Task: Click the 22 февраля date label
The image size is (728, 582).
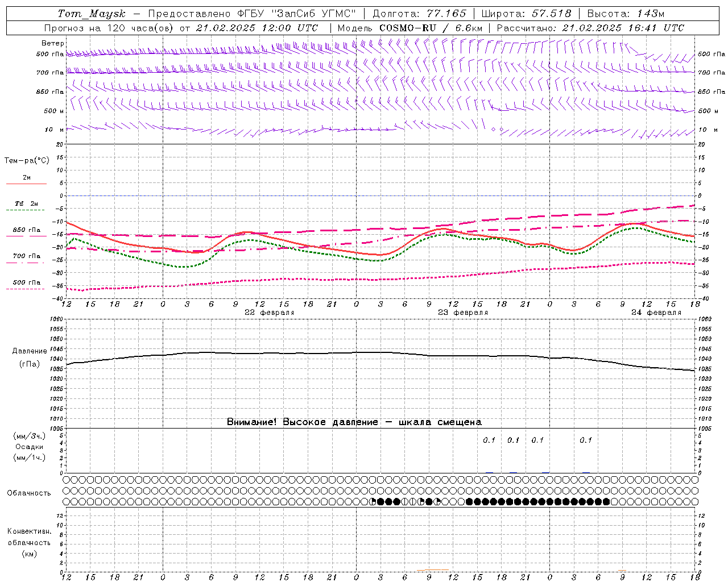Action: [269, 313]
